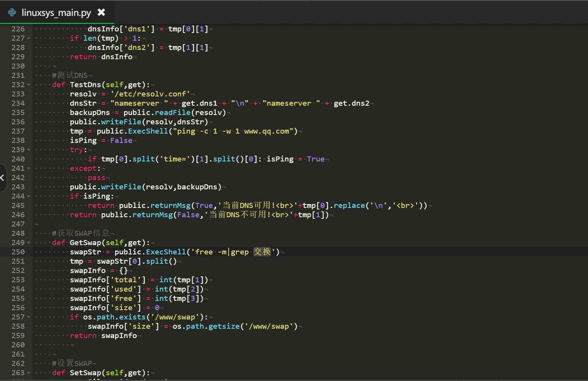This screenshot has width=588, height=381.
Task: Click the ping command string 'www.qq.com'
Action: (x=266, y=131)
